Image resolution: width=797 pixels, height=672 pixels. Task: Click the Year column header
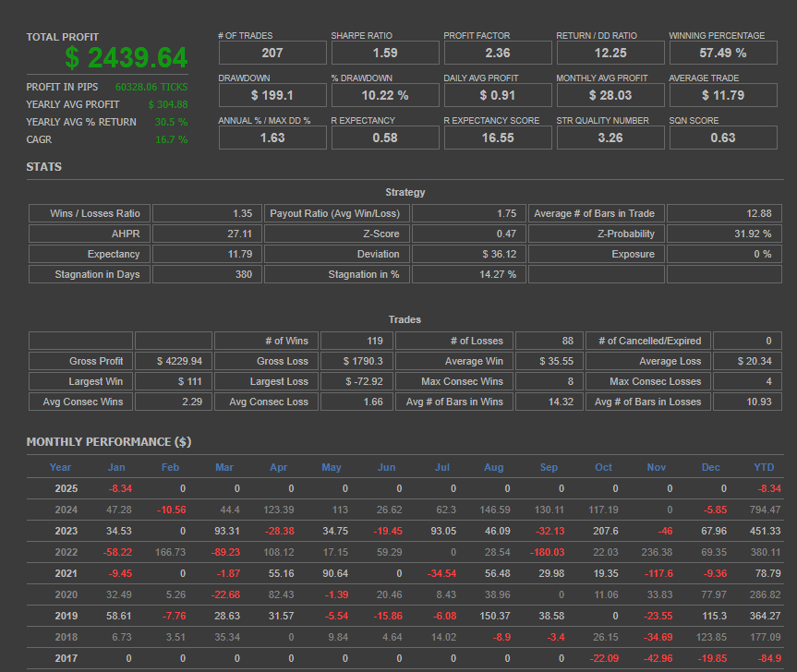tap(60, 467)
